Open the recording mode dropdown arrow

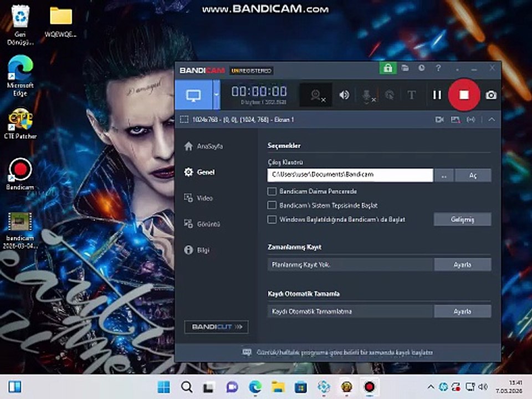pos(217,95)
